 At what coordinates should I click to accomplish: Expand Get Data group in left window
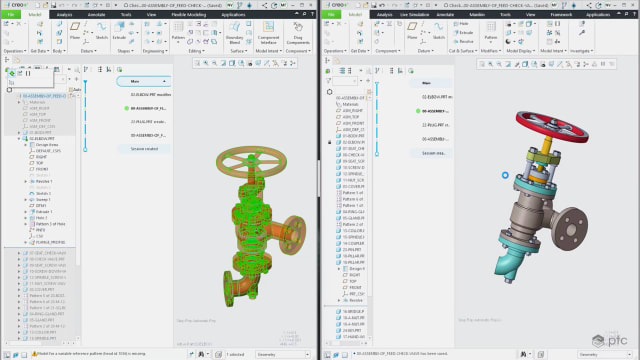[40, 51]
